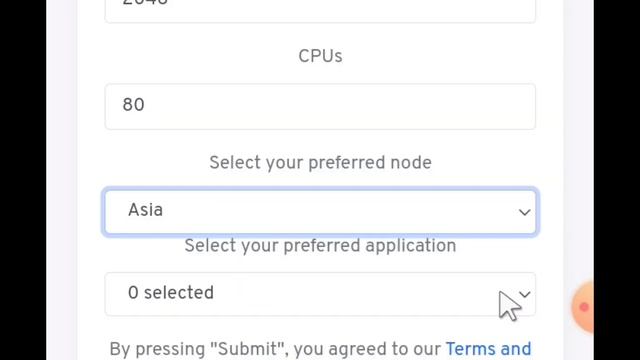Click the red dot inside orange bubble
Screen dimensions: 640x360
tap(584, 307)
